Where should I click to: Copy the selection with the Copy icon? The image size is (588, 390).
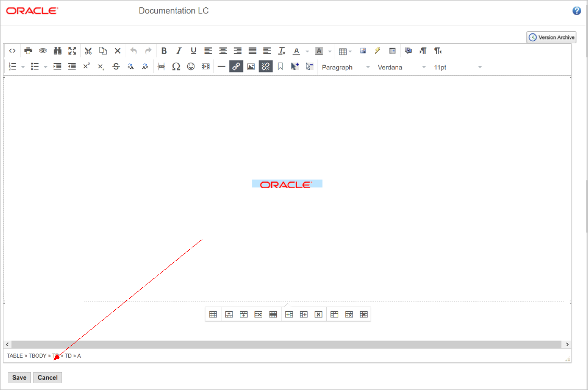click(103, 51)
